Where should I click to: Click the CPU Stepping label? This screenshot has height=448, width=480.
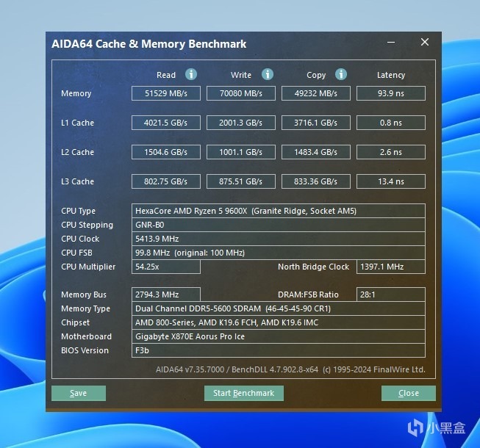[87, 225]
